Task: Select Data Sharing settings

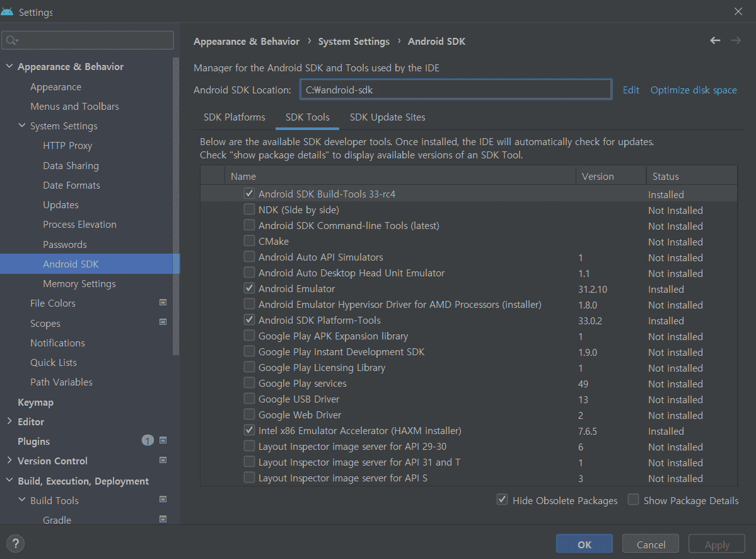Action: click(x=71, y=165)
